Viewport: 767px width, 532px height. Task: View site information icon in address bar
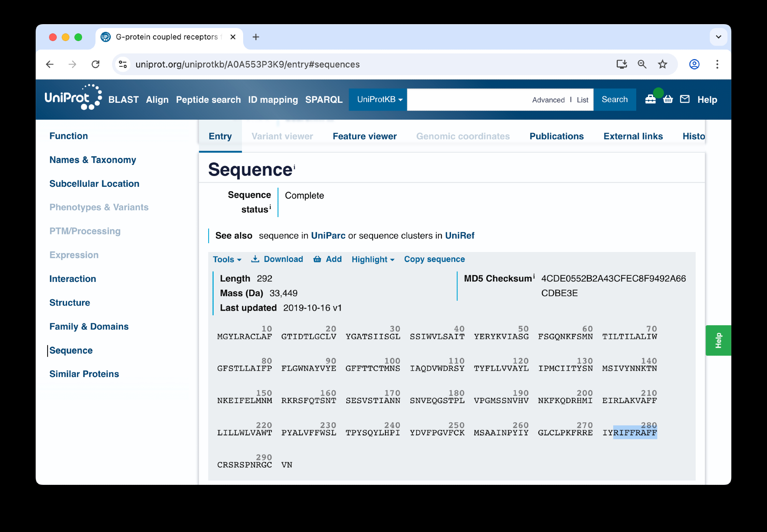123,64
